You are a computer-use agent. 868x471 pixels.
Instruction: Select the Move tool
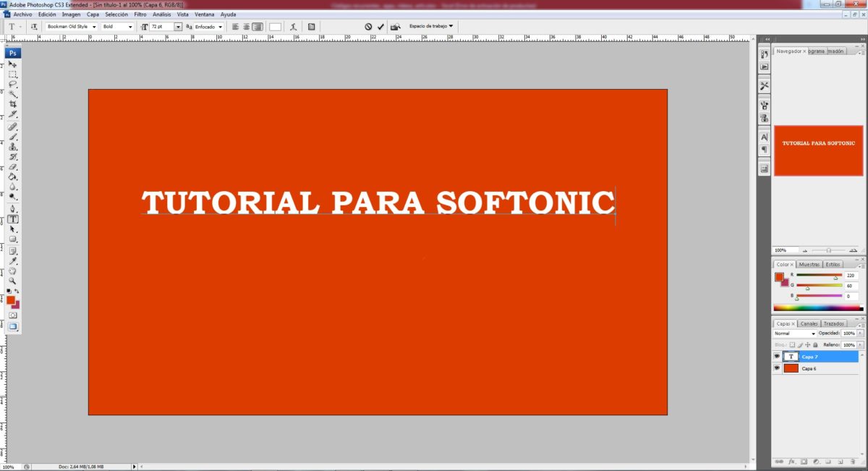(12, 64)
